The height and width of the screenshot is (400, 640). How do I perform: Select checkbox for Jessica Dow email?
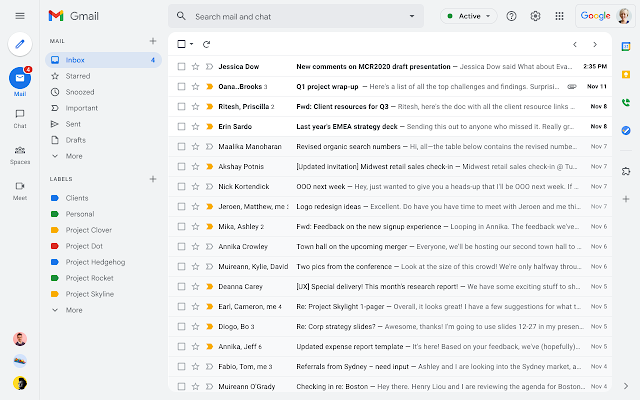(x=181, y=66)
